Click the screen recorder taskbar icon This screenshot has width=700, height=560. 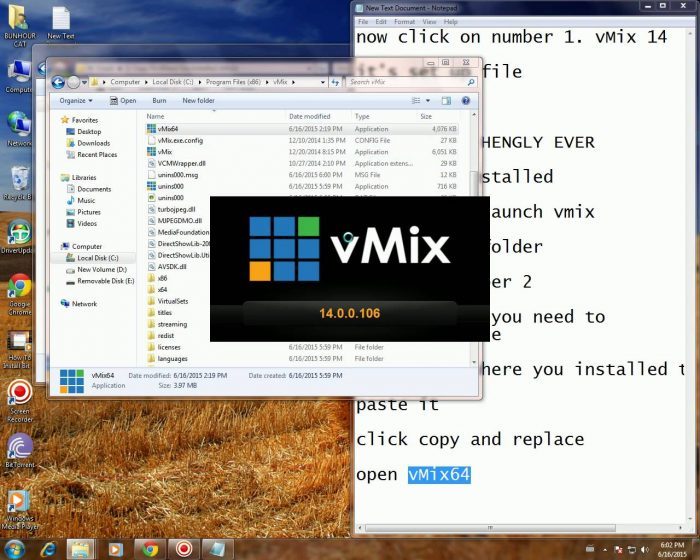(183, 549)
